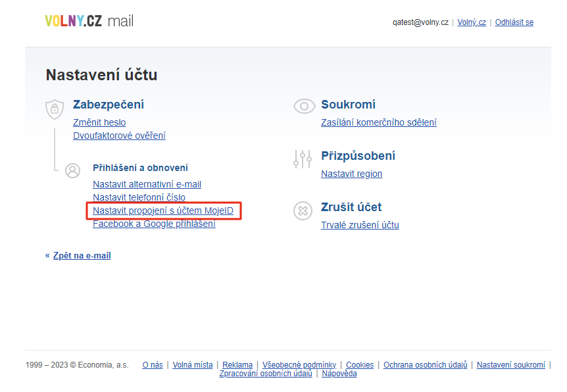Click the sliders customization icon

303,159
